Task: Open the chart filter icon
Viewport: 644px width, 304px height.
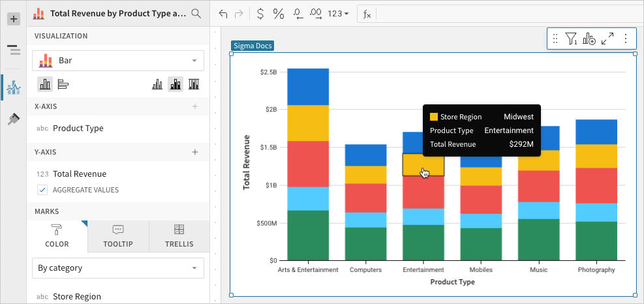Action: (572, 39)
